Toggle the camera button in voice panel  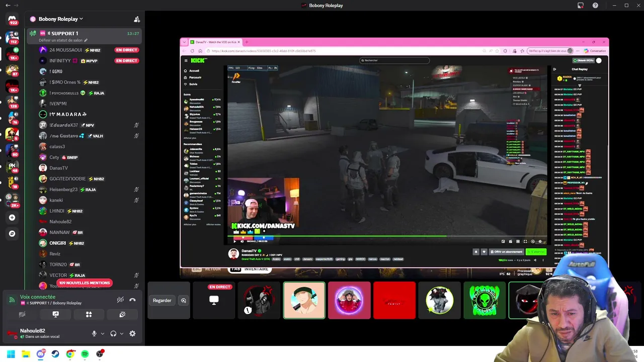[22, 314]
